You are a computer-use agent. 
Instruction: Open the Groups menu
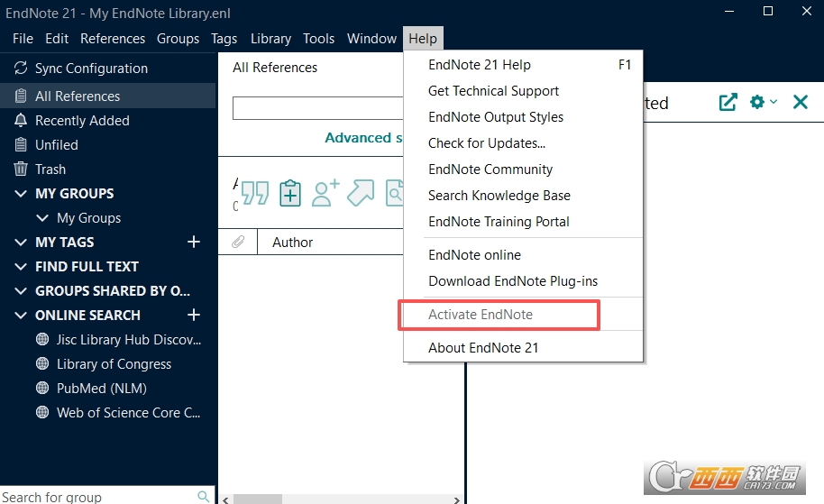[x=179, y=39]
